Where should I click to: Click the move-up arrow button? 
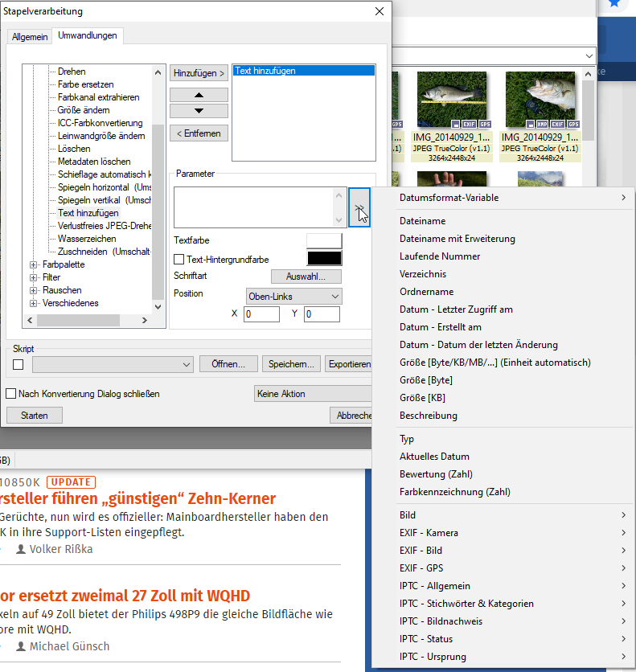199,95
